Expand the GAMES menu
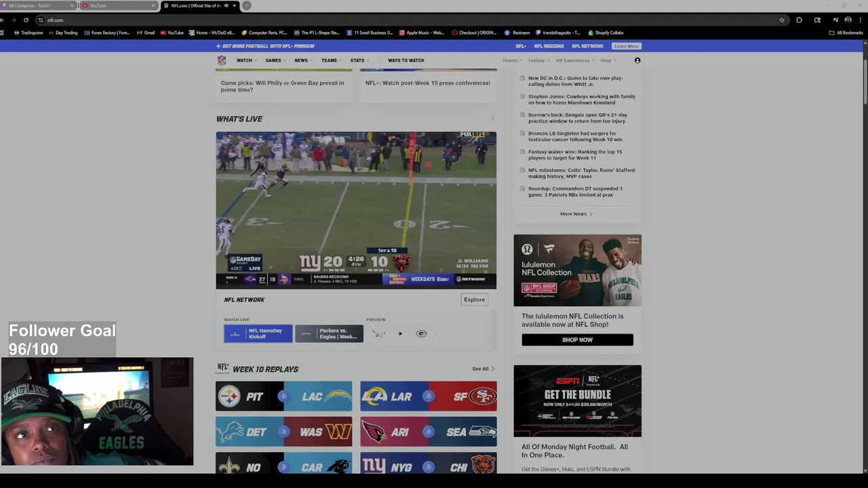868x488 pixels. point(275,60)
